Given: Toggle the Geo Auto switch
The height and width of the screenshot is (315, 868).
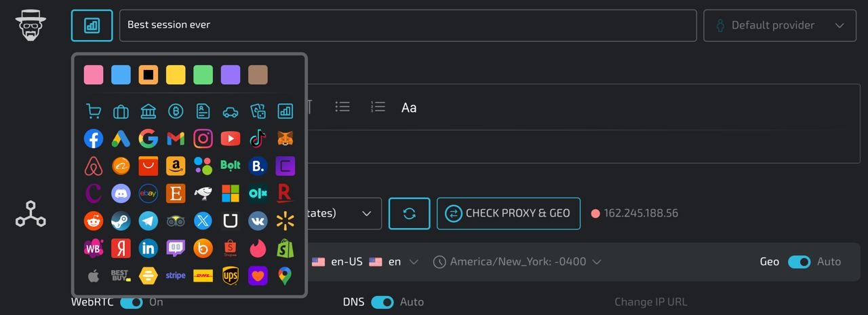Looking at the screenshot, I should 799,262.
